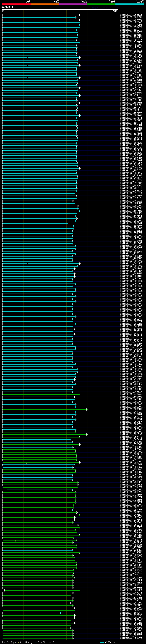The width and height of the screenshot is (146, 644).
Task: Select hit label UniRef100_B5XDS9
Action: click(131, 613)
